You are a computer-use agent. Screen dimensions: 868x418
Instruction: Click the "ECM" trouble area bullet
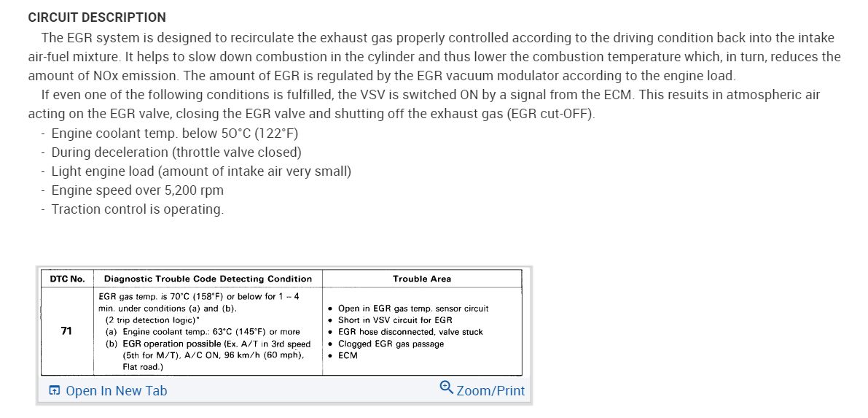coord(348,355)
